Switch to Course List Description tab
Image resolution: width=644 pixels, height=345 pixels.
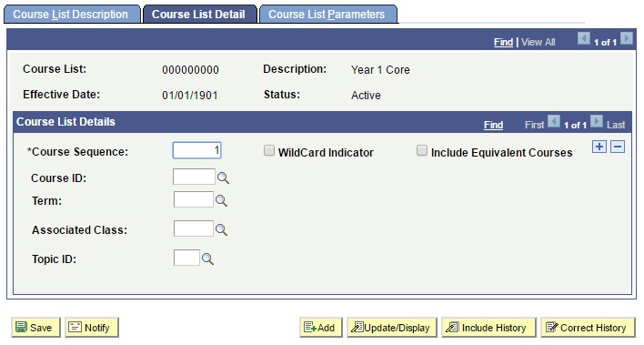click(x=72, y=15)
